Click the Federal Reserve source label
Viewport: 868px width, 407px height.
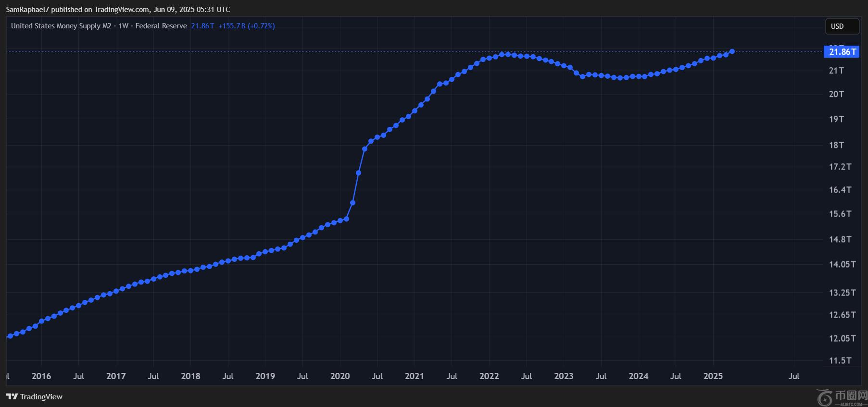[x=161, y=26]
